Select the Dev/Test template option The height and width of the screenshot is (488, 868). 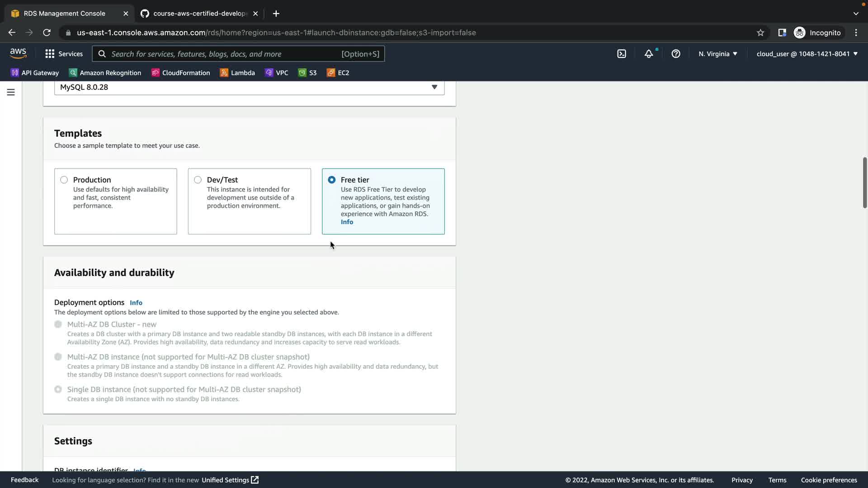pos(198,180)
